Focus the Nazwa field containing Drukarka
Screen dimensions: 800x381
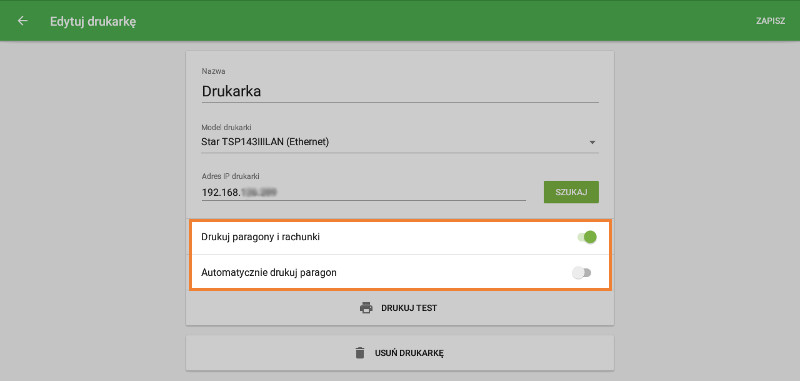pos(400,92)
